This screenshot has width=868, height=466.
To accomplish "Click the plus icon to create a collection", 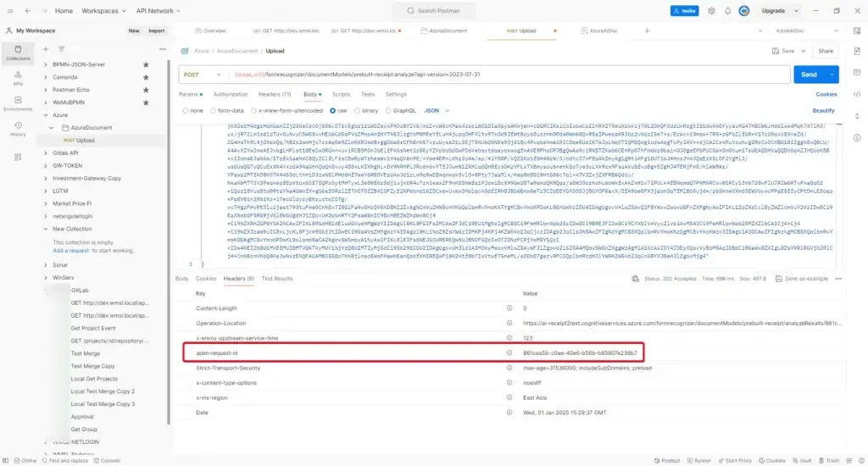I will click(x=46, y=49).
